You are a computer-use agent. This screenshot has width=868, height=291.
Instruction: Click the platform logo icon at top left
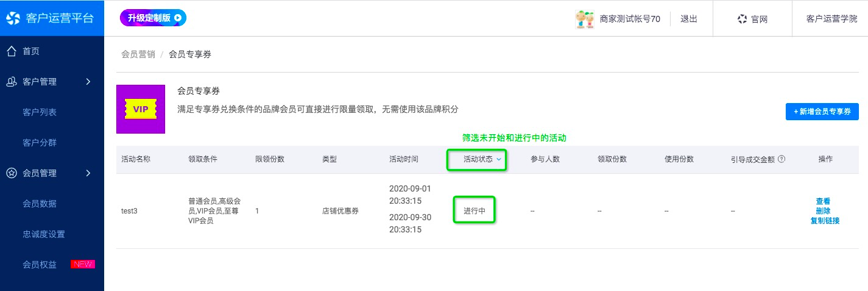point(13,18)
